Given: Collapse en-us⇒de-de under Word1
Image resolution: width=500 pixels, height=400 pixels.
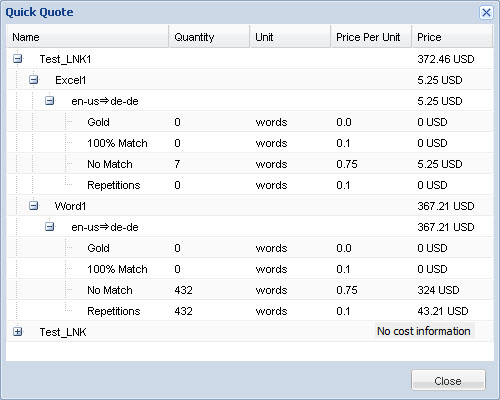Looking at the screenshot, I should (49, 227).
